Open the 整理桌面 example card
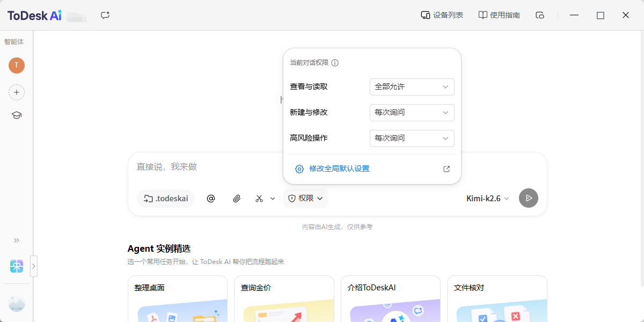Viewport: 644px width, 322px height. point(178,299)
